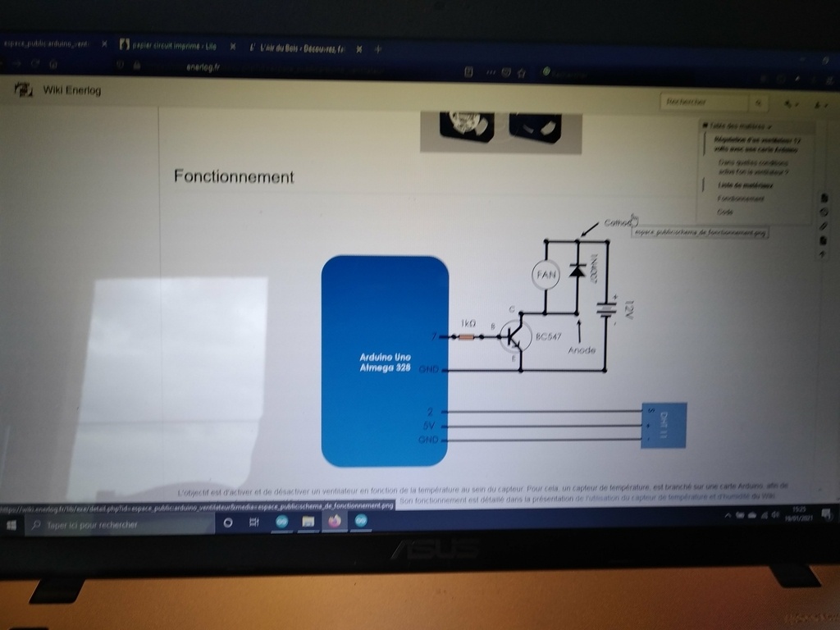Open Task View on the taskbar
Screen dimensions: 840x630
tap(254, 522)
